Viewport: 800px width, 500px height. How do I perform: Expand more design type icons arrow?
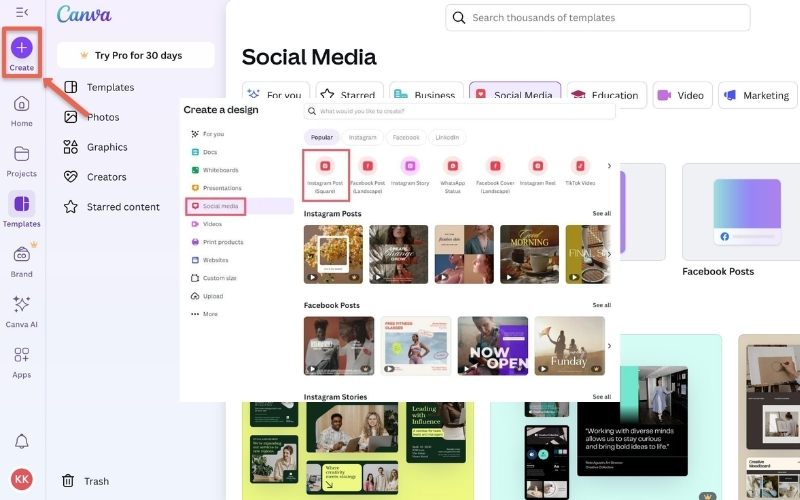pyautogui.click(x=609, y=166)
